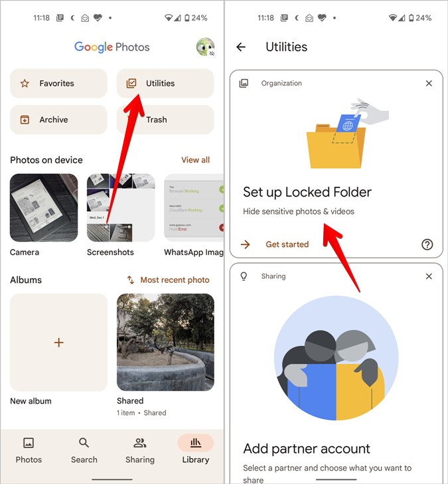Tap "1 item • Shared" label
This screenshot has width=448, height=484.
pyautogui.click(x=141, y=413)
